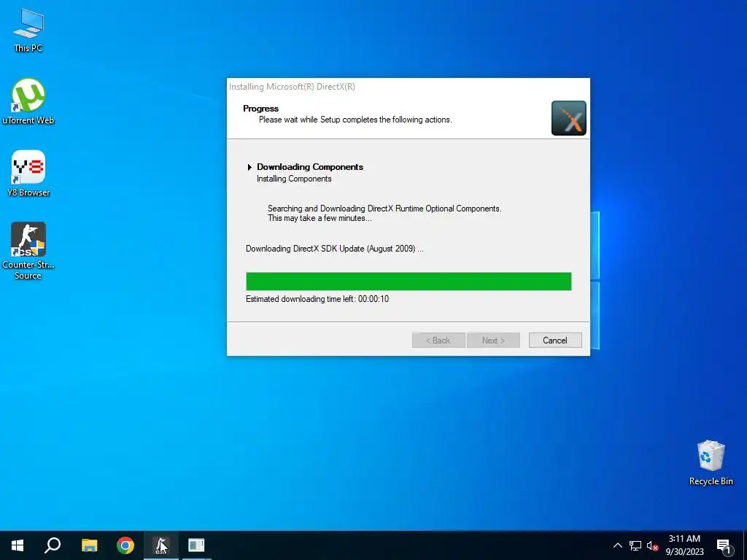Select the Counter-Strike installer taskbar item
The width and height of the screenshot is (747, 560).
point(161,545)
